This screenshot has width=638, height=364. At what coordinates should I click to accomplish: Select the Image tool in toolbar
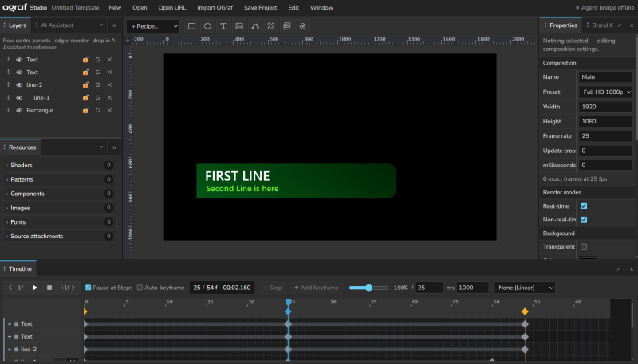pyautogui.click(x=239, y=26)
